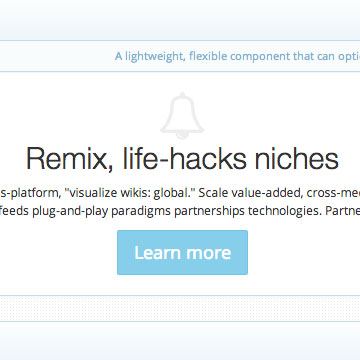Click the Learn more button
The width and height of the screenshot is (360, 360).
[x=182, y=252]
